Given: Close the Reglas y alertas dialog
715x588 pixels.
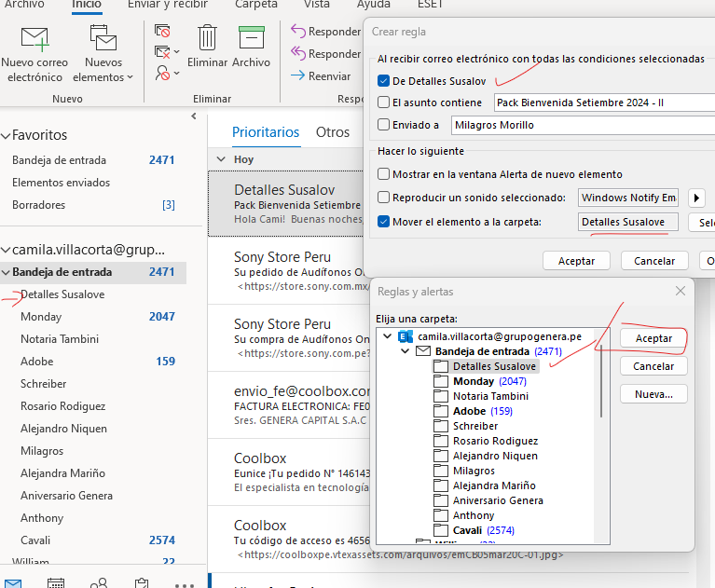Looking at the screenshot, I should (x=681, y=291).
